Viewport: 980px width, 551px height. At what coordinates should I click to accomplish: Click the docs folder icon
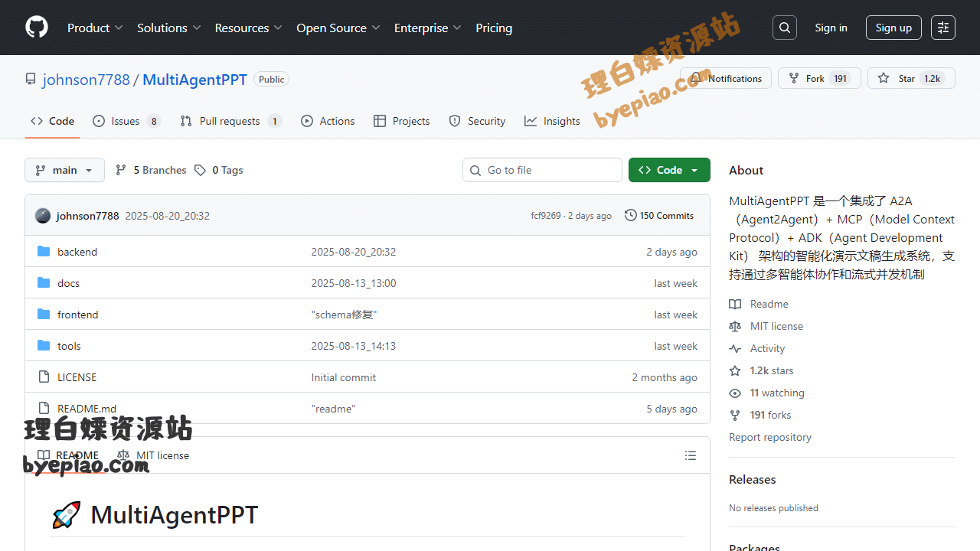pos(44,283)
